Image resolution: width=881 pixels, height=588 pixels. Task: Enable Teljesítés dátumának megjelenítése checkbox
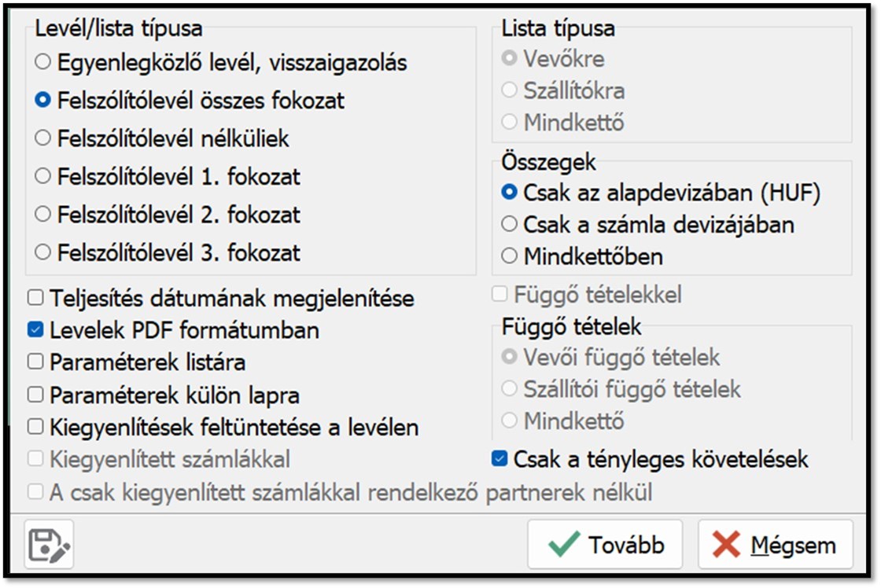tap(35, 298)
